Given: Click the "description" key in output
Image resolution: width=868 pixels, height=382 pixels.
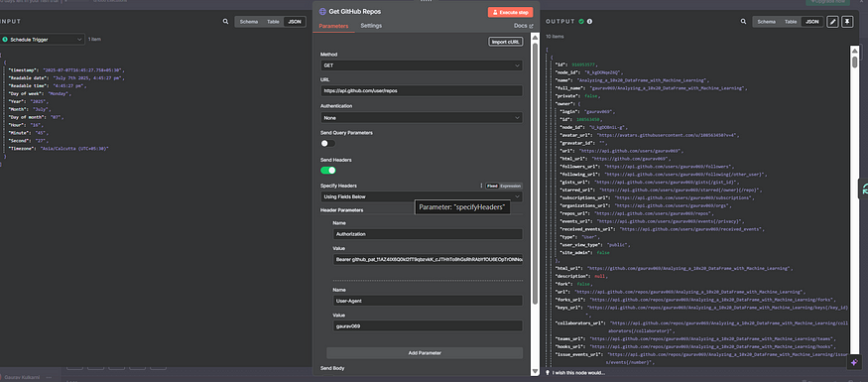Looking at the screenshot, I should (573, 276).
